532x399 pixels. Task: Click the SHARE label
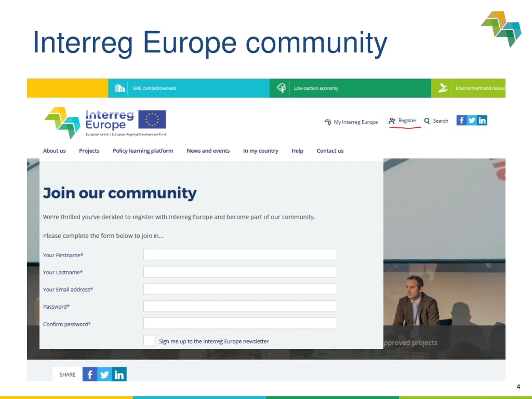(x=67, y=374)
